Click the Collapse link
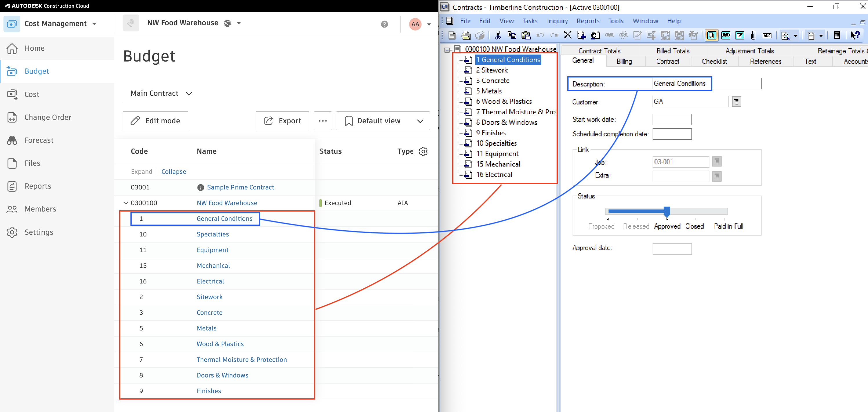This screenshot has height=412, width=868. pos(174,171)
